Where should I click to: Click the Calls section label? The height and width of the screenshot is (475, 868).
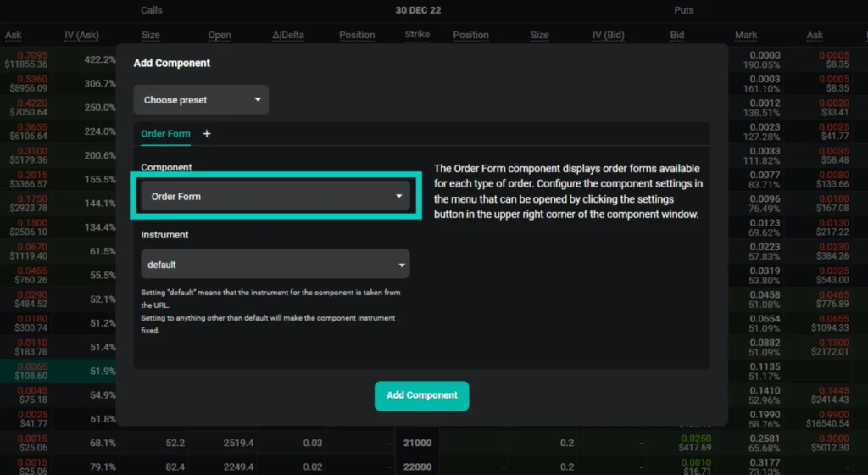(x=151, y=10)
